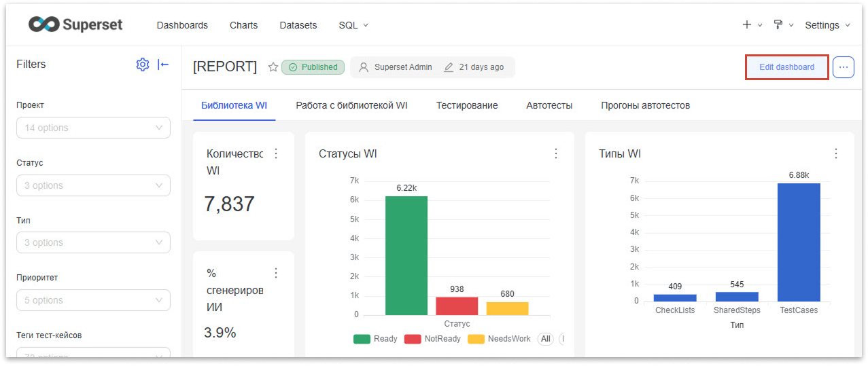
Task: Click the Superset Admin owner icon
Action: 364,67
